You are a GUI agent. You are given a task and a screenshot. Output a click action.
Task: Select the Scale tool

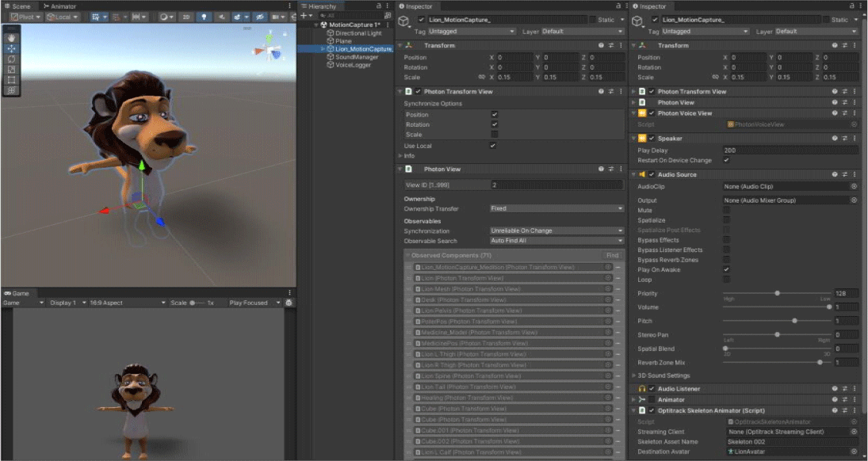tap(11, 69)
